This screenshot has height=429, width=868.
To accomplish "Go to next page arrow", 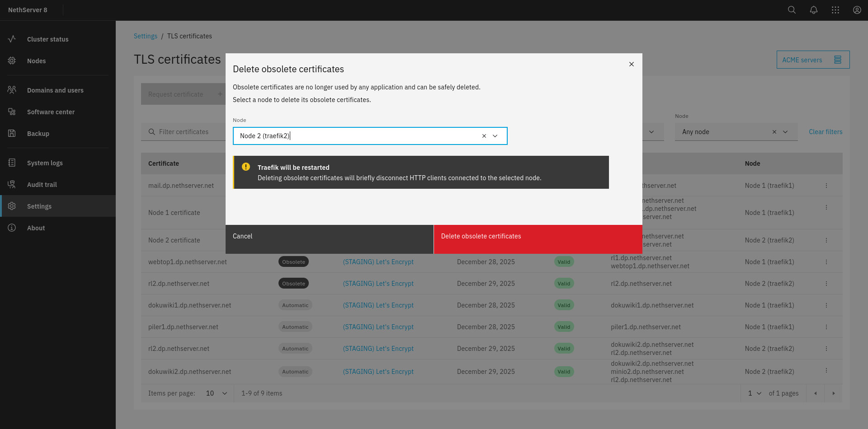I will [833, 393].
